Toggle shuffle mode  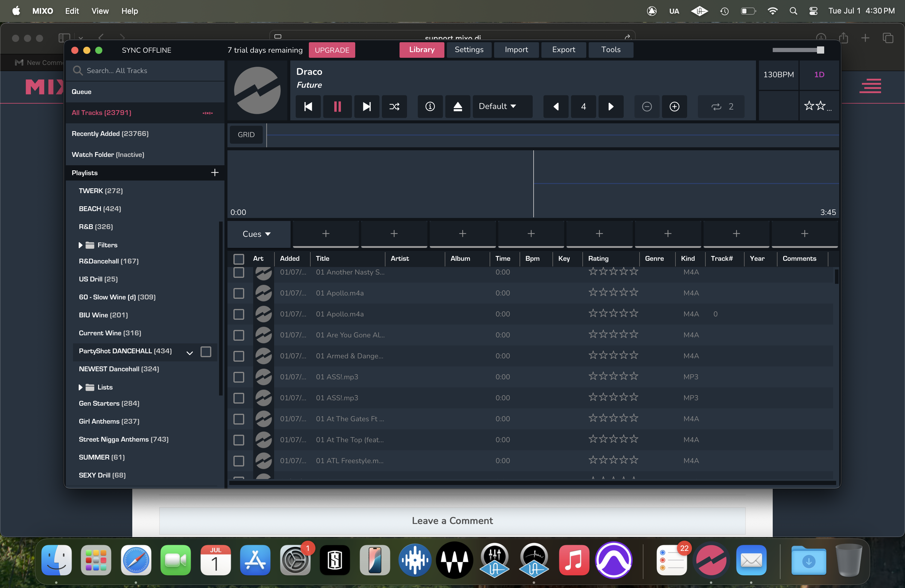pyautogui.click(x=394, y=107)
